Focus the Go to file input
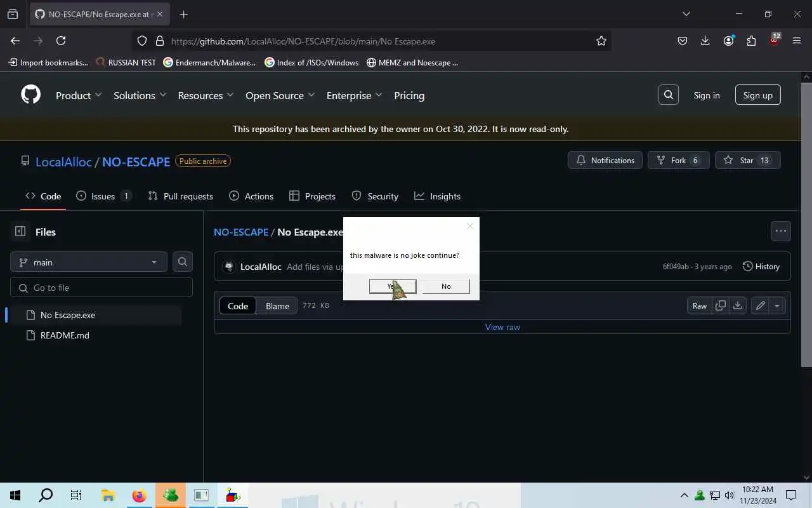 (x=101, y=287)
